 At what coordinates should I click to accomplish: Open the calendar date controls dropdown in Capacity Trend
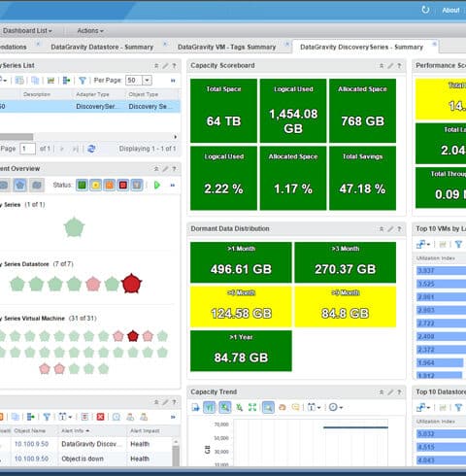[x=314, y=407]
